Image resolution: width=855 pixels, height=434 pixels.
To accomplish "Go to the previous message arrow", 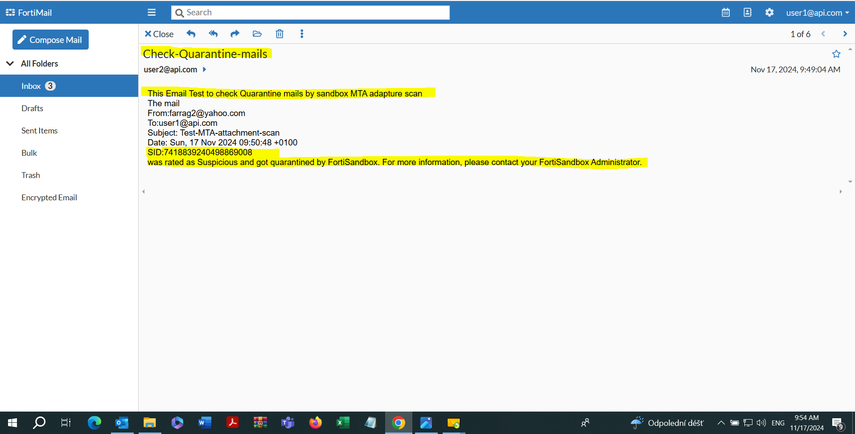I will pyautogui.click(x=823, y=34).
